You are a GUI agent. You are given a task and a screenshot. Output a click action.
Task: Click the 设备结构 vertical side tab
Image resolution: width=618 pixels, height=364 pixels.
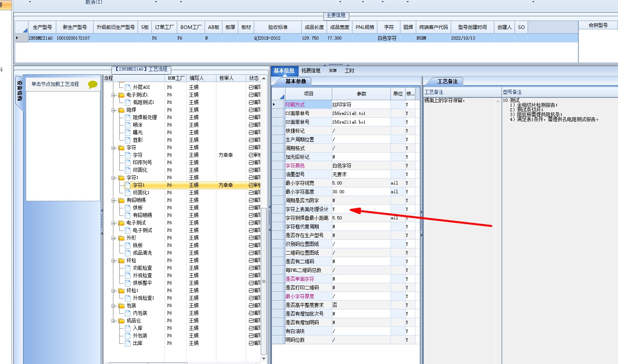19,91
